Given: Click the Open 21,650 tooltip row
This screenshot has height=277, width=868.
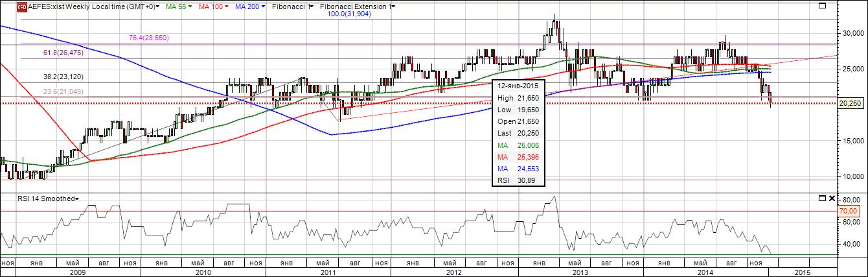Looking at the screenshot, I should point(519,121).
